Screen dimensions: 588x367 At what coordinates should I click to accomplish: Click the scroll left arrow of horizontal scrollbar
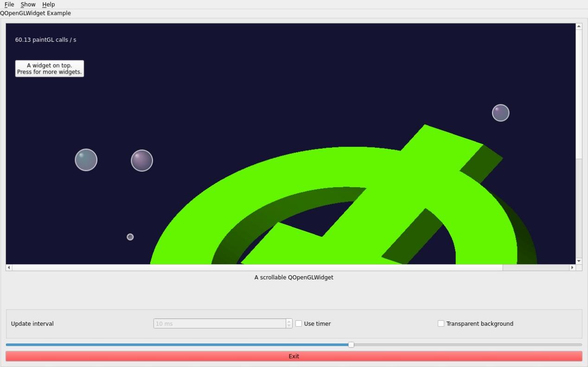[9, 267]
